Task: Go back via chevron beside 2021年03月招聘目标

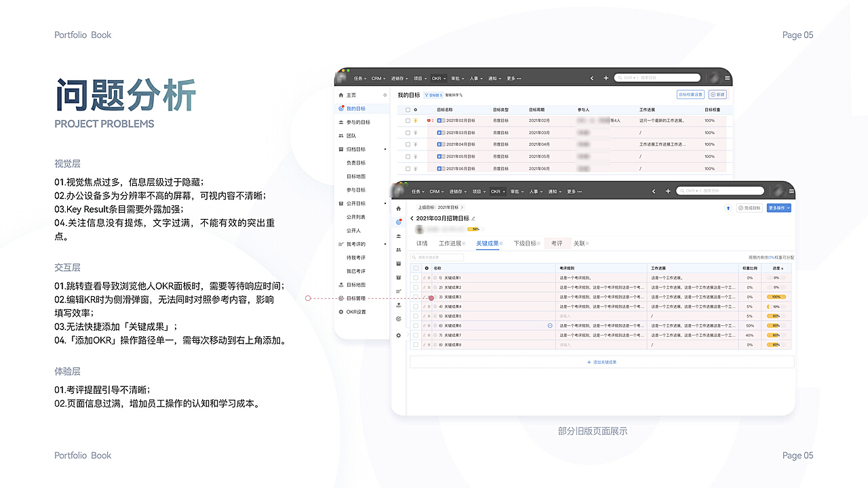Action: pos(412,218)
